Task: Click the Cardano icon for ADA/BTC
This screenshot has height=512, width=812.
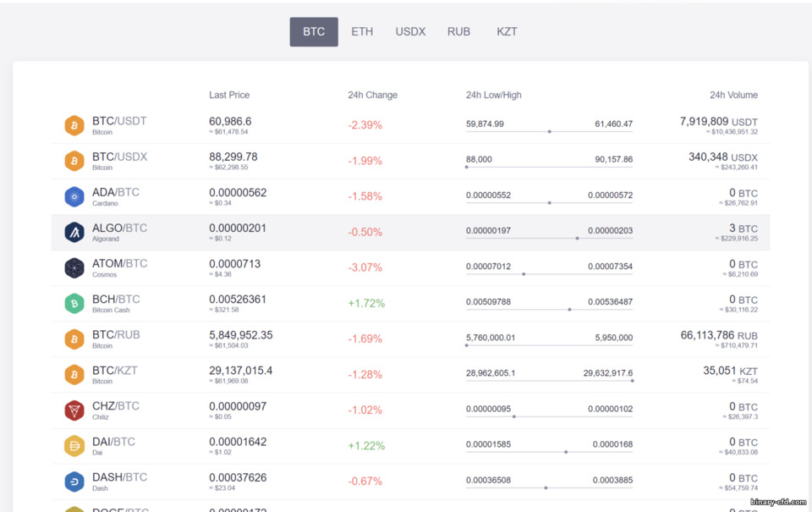Action: point(74,197)
